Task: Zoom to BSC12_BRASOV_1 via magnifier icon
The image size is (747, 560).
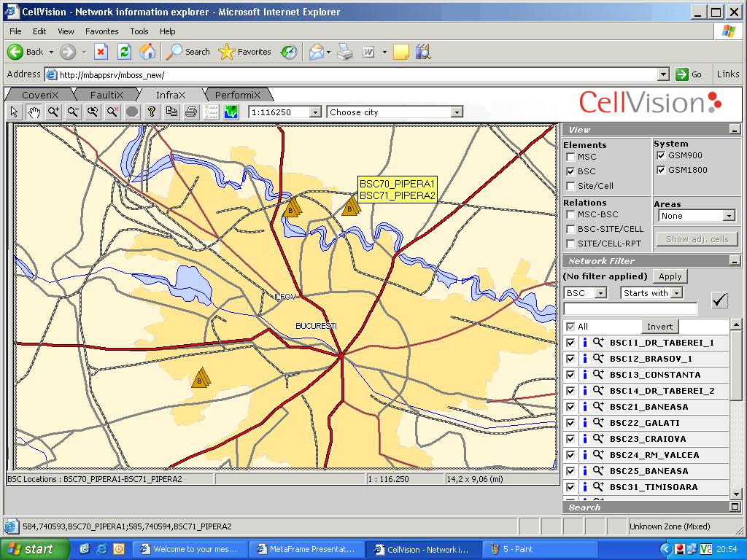Action: (x=598, y=358)
